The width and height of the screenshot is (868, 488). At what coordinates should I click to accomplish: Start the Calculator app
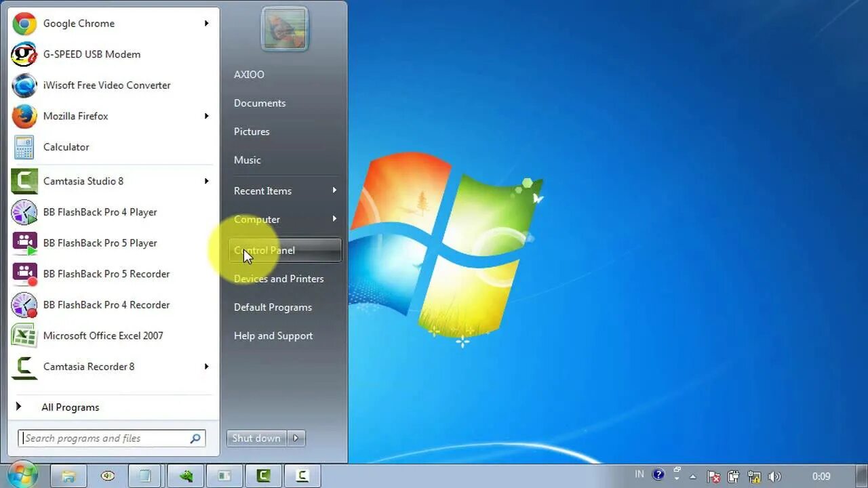click(x=112, y=147)
